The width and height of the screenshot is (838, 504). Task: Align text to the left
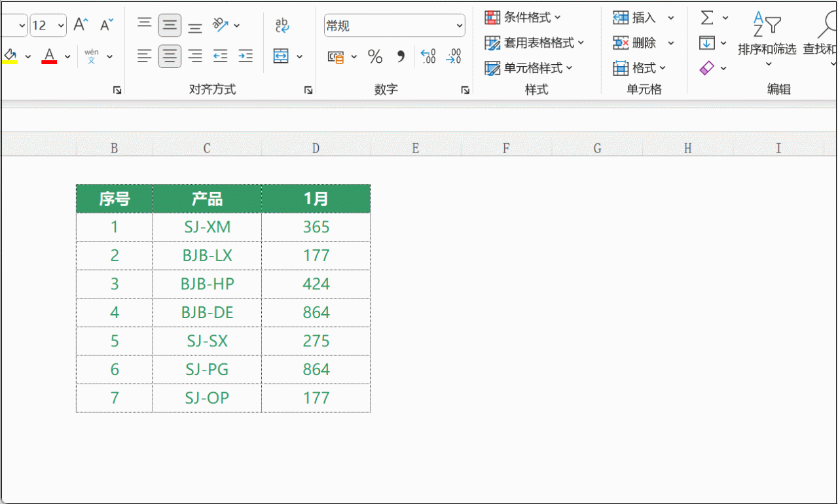145,56
